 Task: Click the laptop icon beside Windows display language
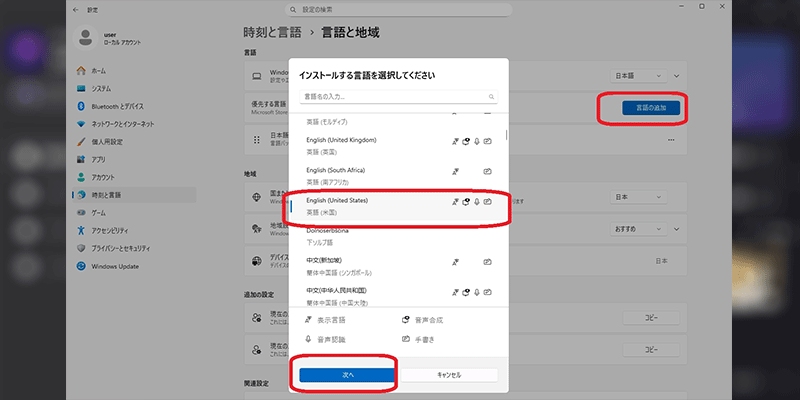click(x=257, y=76)
